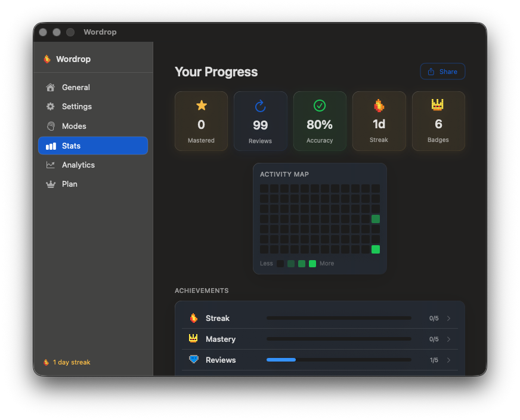The image size is (520, 420).
Task: Click the Wordrop title in the sidebar header
Action: [x=73, y=59]
